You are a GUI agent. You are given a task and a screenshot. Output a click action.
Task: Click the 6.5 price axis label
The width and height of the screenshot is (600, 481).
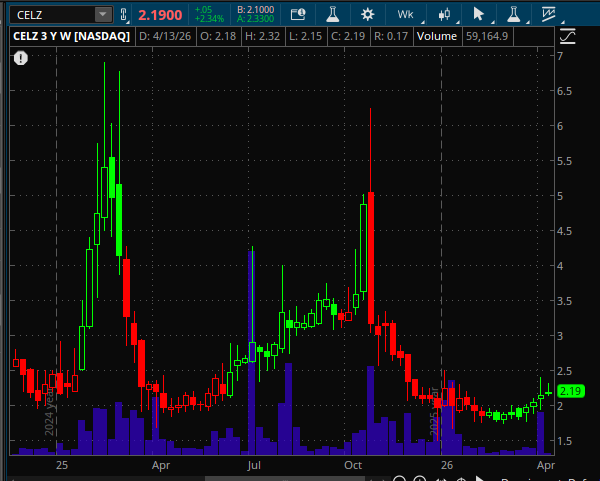click(x=564, y=91)
